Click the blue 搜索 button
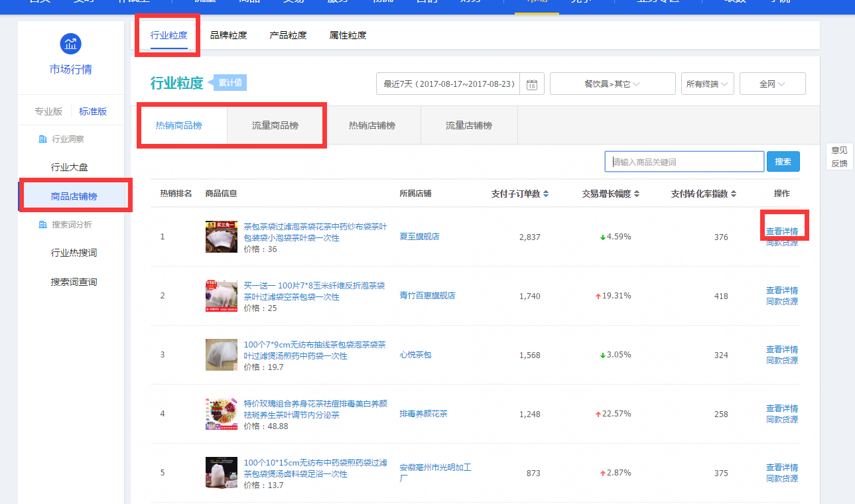This screenshot has width=855, height=504. coord(783,162)
